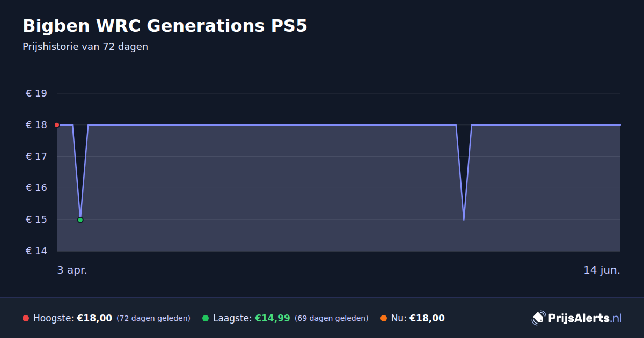Click the € 18 axis label
Viewport: 644px width, 338px height.
(x=36, y=125)
